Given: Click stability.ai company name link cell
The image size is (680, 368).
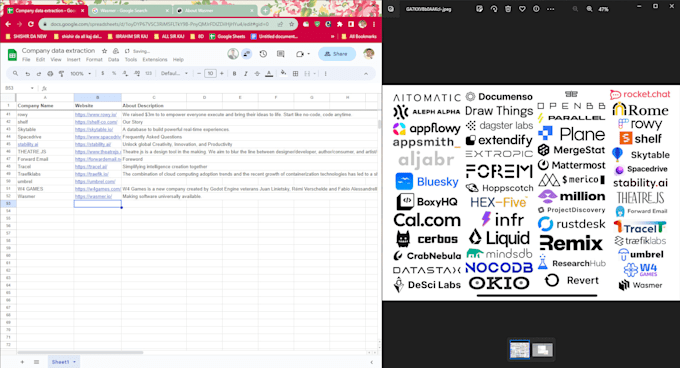Looking at the screenshot, I should point(28,144).
